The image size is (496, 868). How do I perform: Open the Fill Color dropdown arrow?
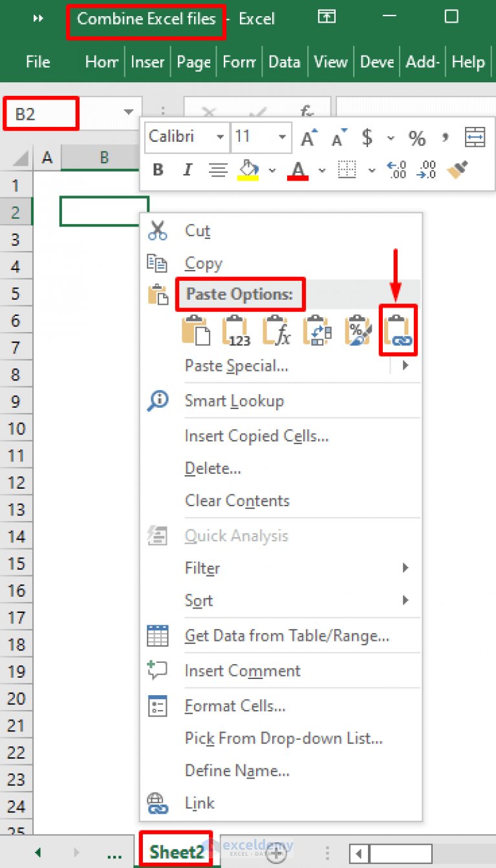click(272, 170)
